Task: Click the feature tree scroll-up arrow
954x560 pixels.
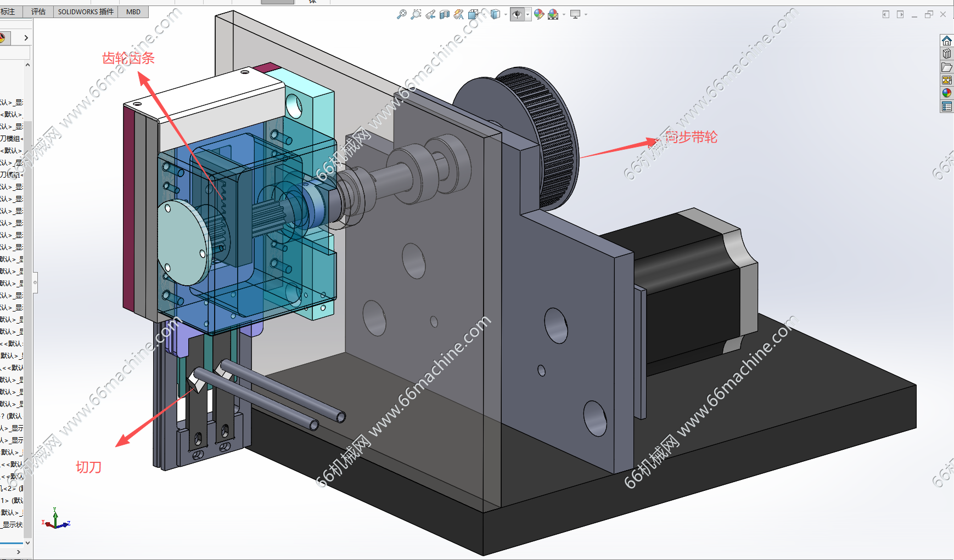Action: (x=27, y=65)
